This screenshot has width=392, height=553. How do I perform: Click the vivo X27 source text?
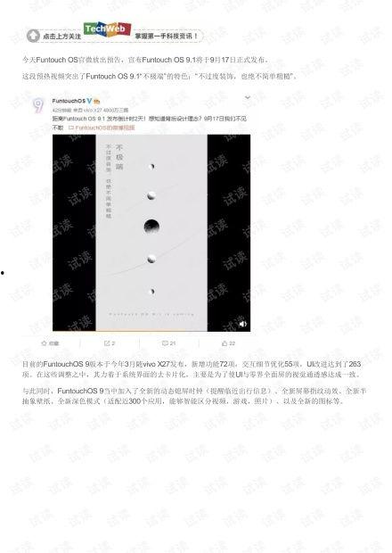92,110
